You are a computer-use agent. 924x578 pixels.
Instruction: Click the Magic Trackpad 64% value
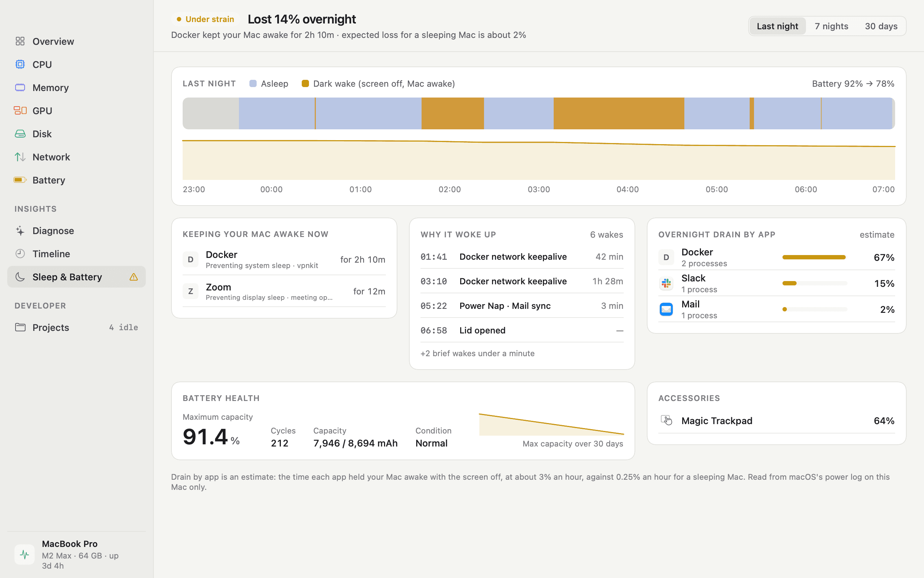pos(884,420)
